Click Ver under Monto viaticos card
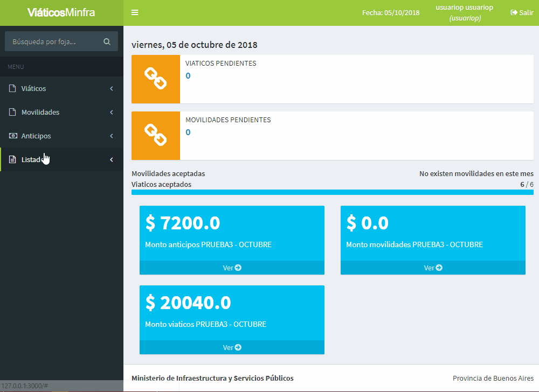 [232, 347]
